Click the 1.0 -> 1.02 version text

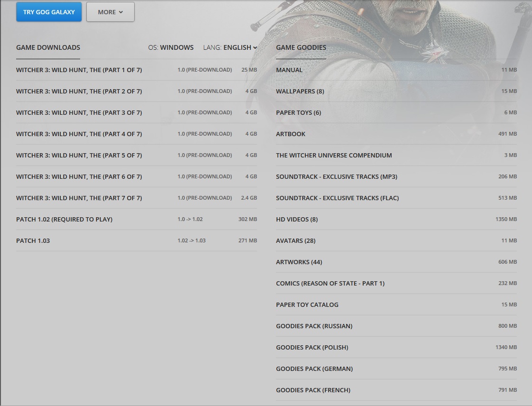click(x=190, y=219)
